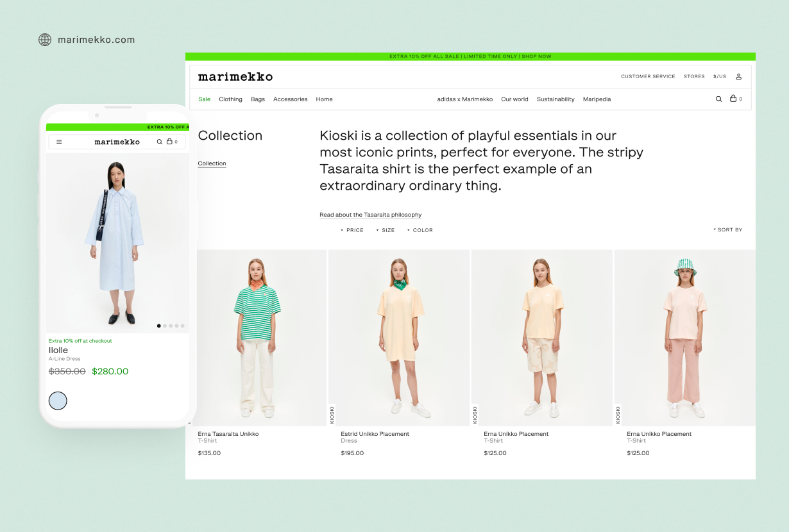The width and height of the screenshot is (789, 532).
Task: Expand the Color filter
Action: pyautogui.click(x=420, y=230)
